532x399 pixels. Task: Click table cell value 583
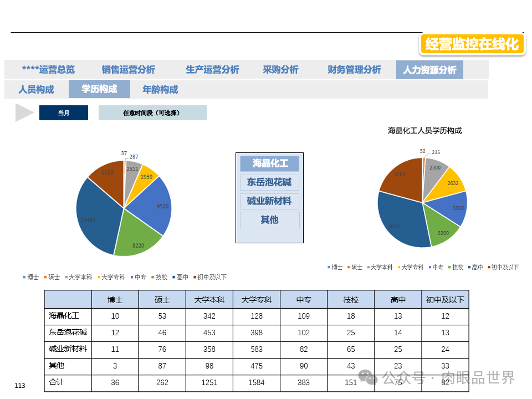point(257,349)
